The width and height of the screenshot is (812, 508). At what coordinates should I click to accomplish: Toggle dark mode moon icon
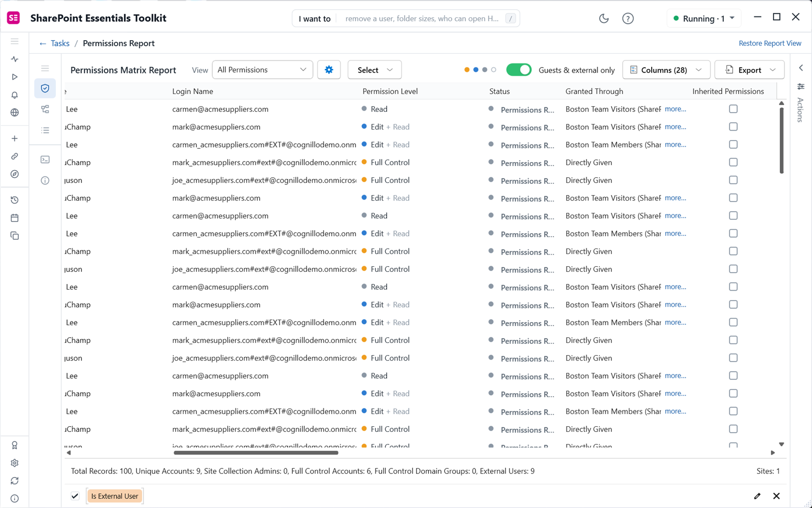pyautogui.click(x=604, y=18)
